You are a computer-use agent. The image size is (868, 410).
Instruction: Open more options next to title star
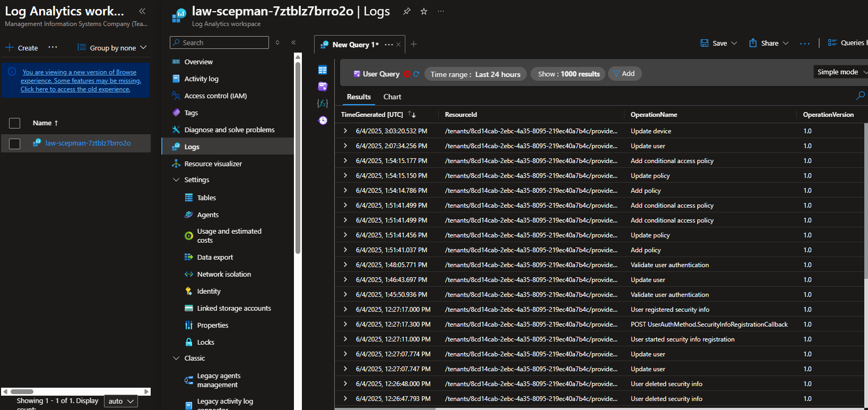tap(441, 11)
